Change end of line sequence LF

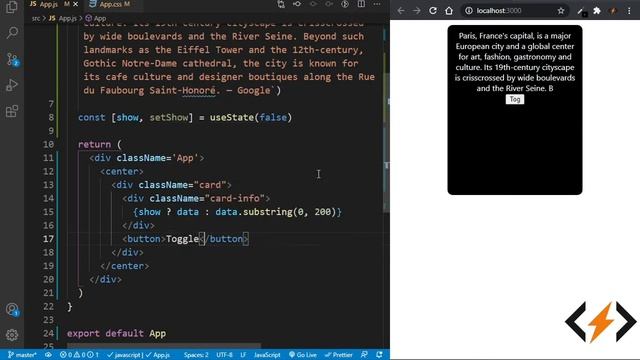pyautogui.click(x=243, y=355)
